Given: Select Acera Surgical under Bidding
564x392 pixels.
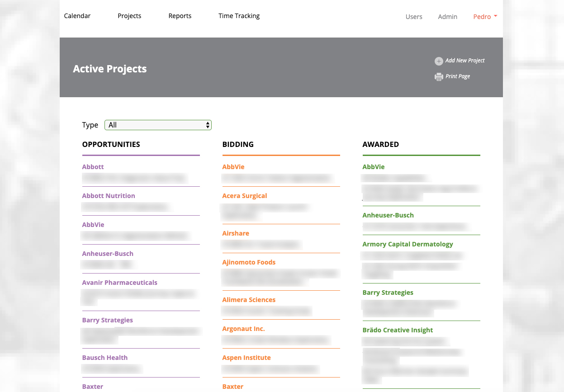Looking at the screenshot, I should pyautogui.click(x=245, y=196).
